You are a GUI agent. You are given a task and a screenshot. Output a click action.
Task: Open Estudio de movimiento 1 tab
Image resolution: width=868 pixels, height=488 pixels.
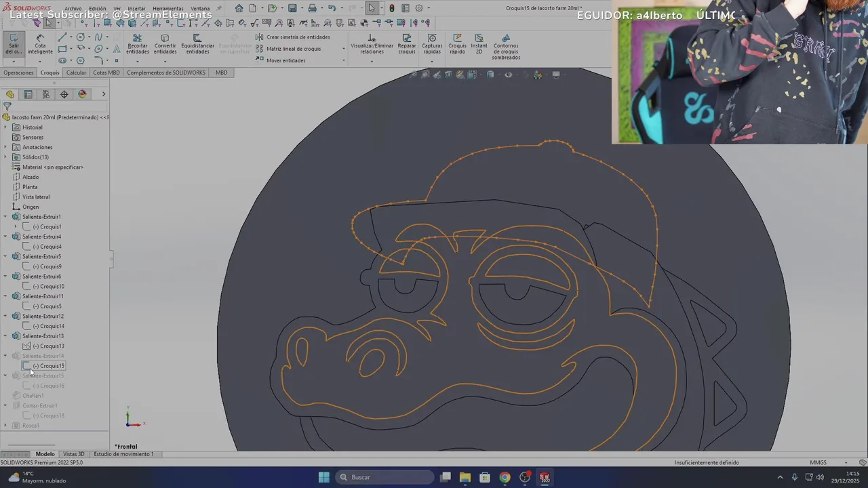click(123, 454)
